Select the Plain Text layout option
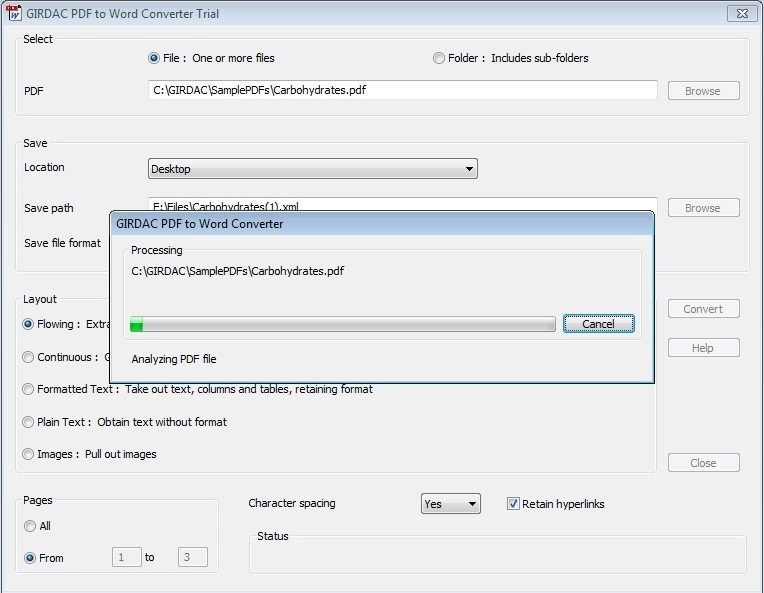 click(x=124, y=422)
